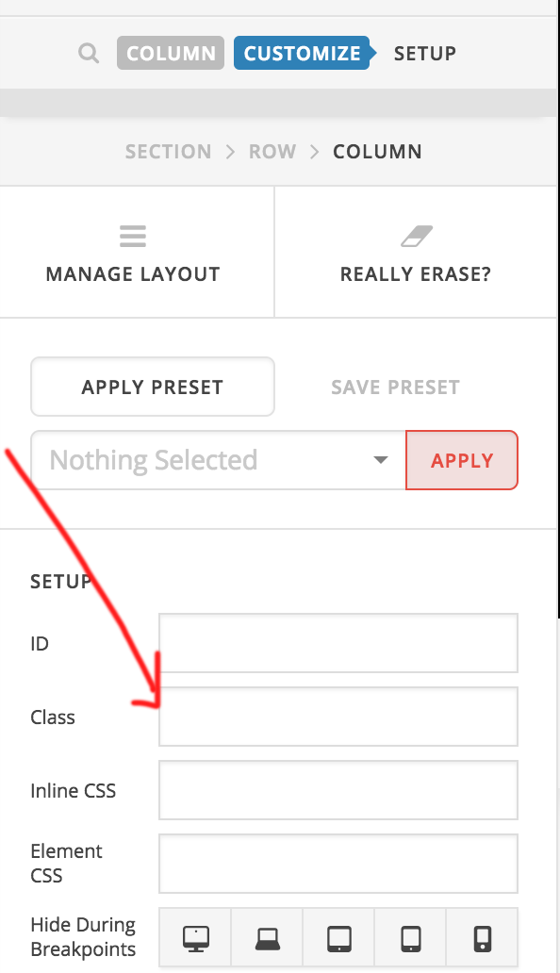Focus the Class input field
The image size is (560, 973).
tap(338, 717)
